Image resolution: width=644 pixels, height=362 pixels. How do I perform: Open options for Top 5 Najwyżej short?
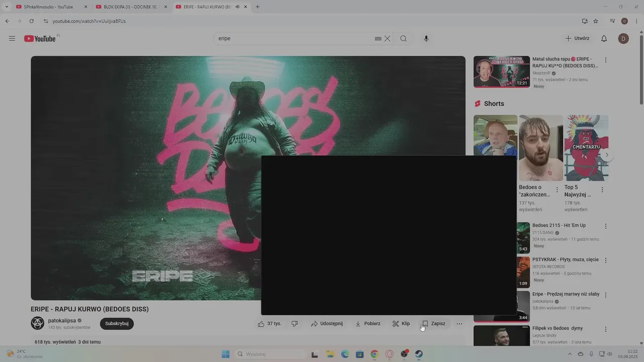pos(602,190)
